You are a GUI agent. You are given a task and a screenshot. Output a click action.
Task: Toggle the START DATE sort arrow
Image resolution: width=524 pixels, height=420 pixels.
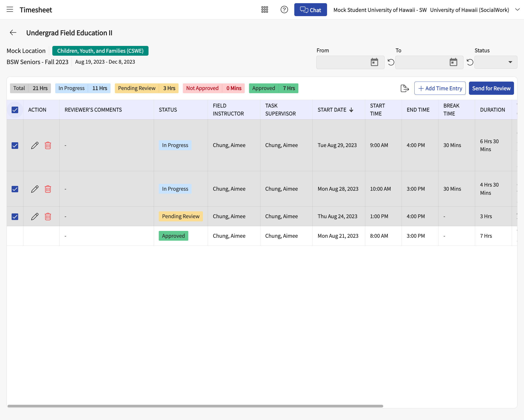tap(351, 110)
